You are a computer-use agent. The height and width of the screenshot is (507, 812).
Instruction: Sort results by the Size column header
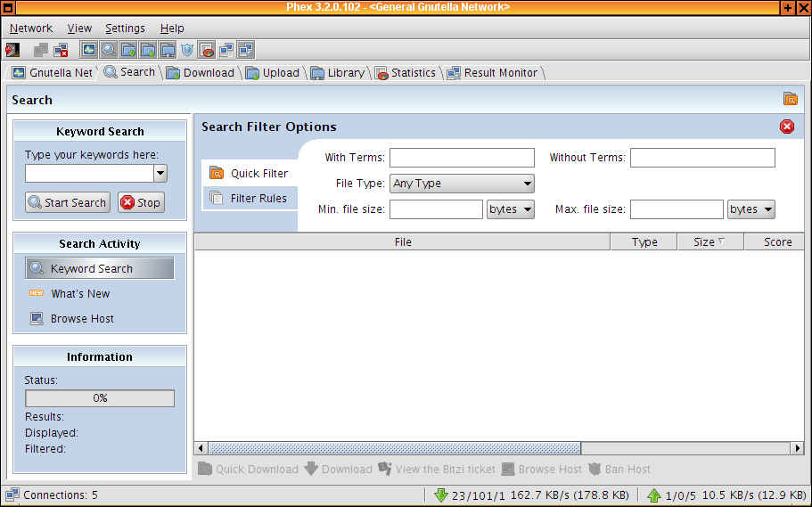710,241
